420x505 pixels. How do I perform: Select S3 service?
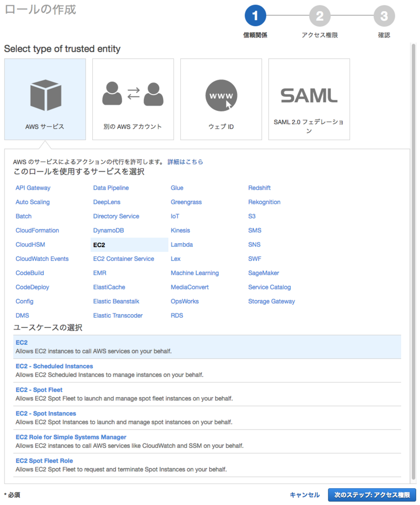[252, 216]
